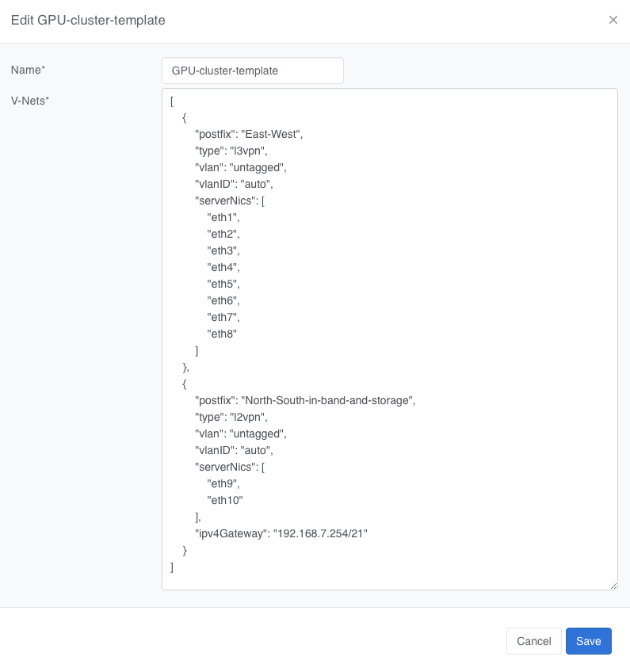Click the V-Nets field label
The image size is (630, 672).
coord(30,101)
